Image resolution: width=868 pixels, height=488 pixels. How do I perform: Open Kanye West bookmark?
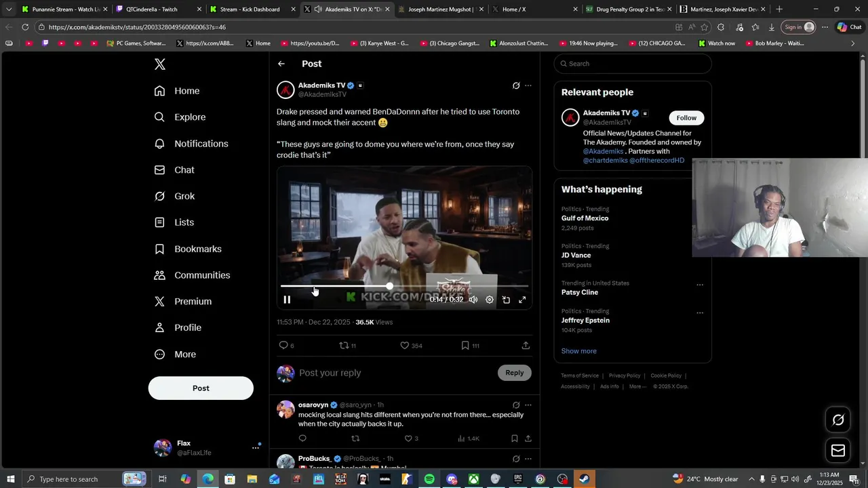379,43
